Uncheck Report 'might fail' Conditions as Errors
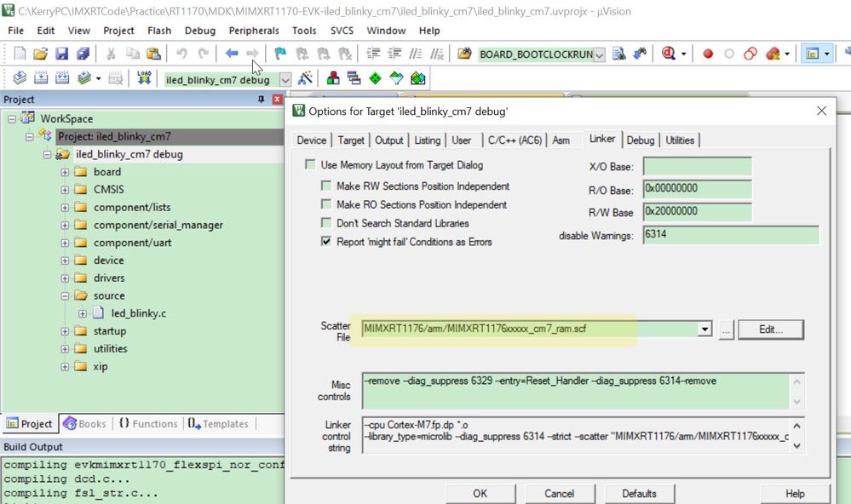This screenshot has height=504, width=851. click(x=325, y=242)
